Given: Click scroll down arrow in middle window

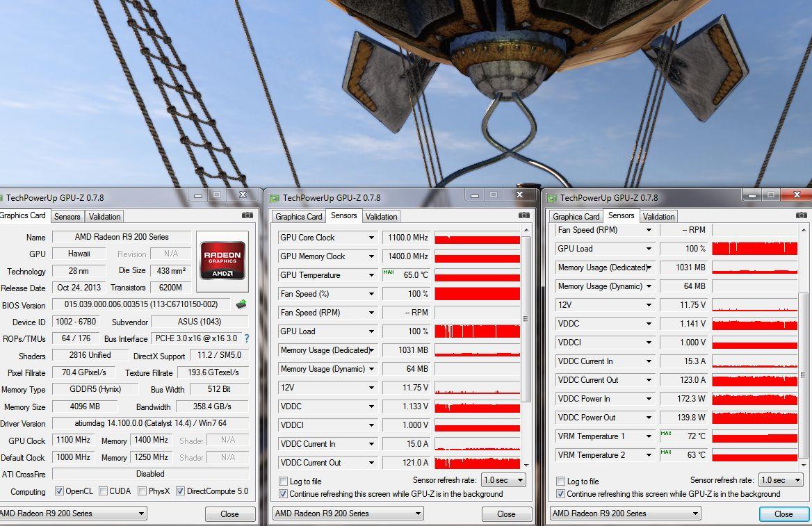Looking at the screenshot, I should (526, 466).
